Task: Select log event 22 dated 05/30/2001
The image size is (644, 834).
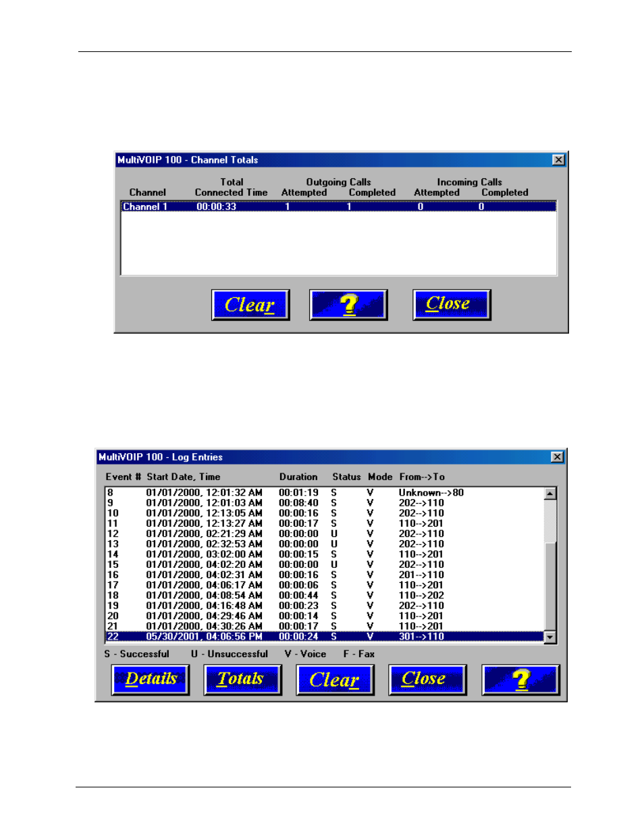Action: pyautogui.click(x=325, y=636)
